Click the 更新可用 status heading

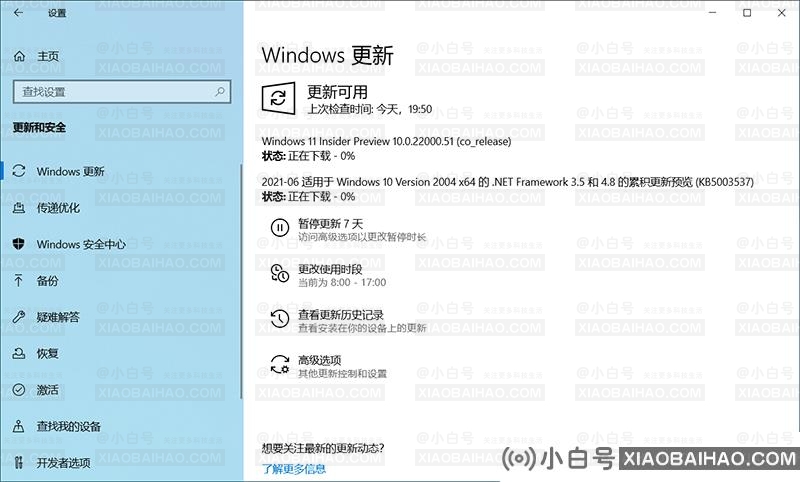pos(337,92)
